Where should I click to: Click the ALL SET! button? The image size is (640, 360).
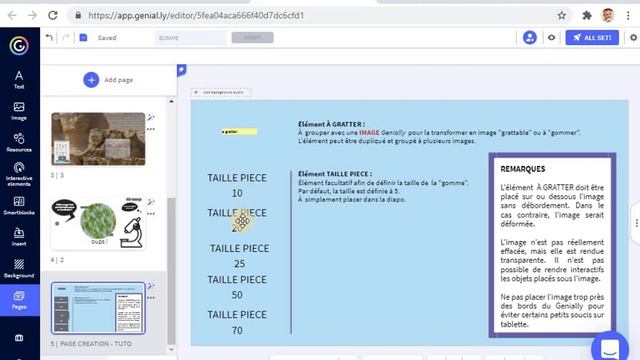pyautogui.click(x=592, y=38)
